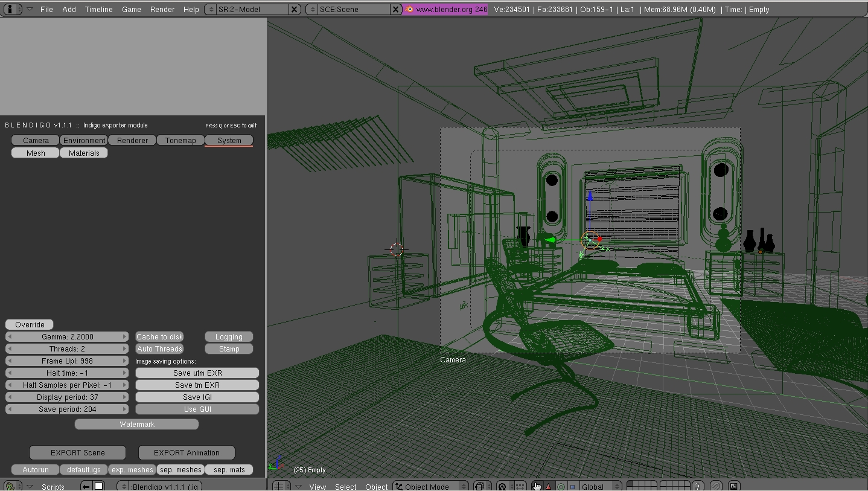Screen dimensions: 868x491
Task: Click the EXPORT Scene button
Action: pos(77,452)
